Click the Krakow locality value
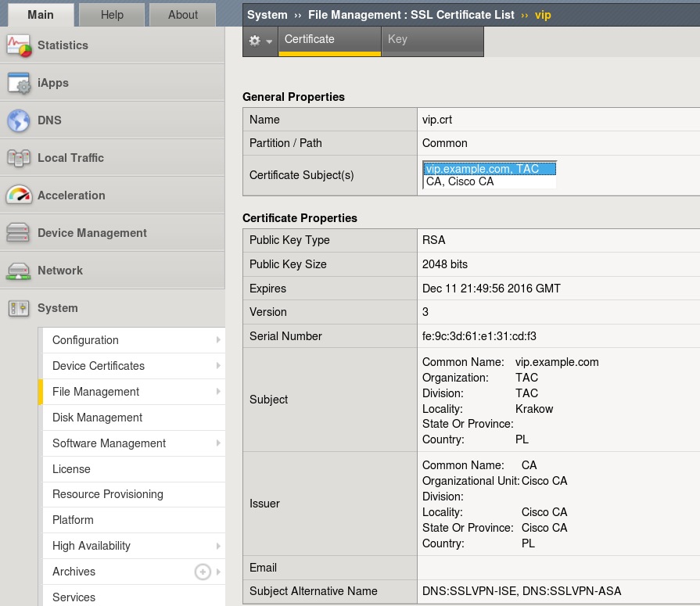700x606 pixels. click(x=534, y=409)
